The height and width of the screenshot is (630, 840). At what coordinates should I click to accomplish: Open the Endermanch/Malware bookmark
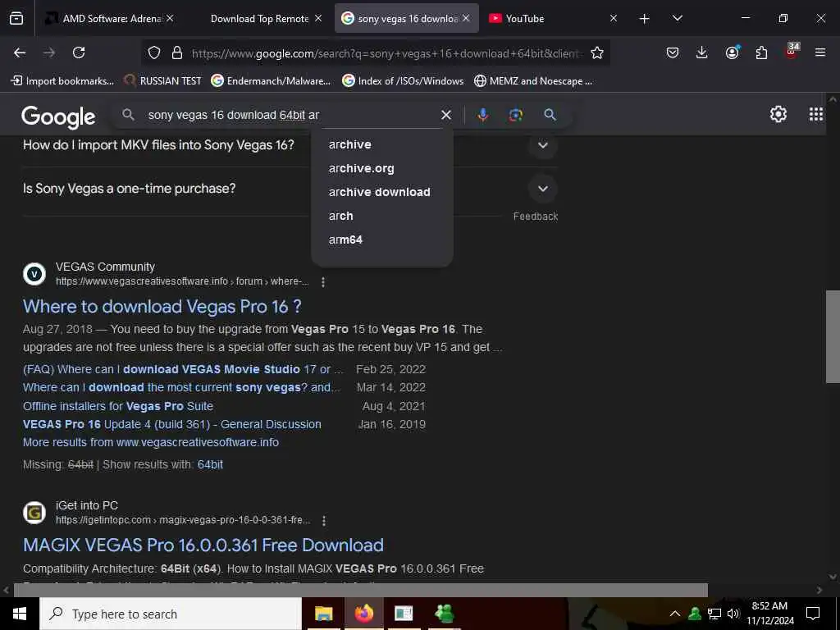(271, 81)
